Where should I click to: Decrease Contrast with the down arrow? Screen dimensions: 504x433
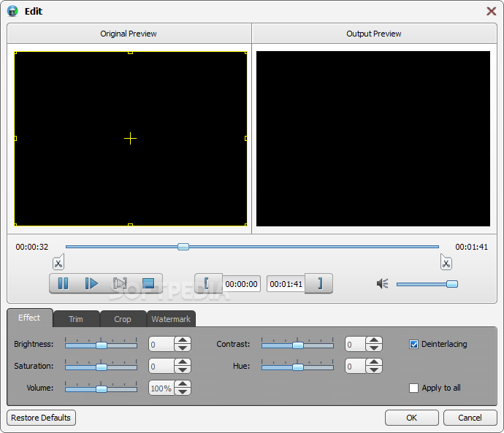[x=374, y=348]
